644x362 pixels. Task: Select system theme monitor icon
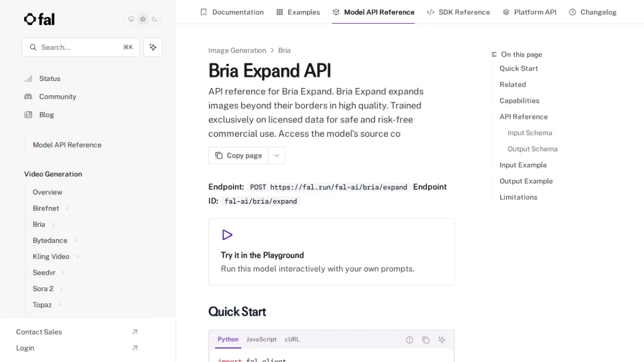(x=131, y=19)
